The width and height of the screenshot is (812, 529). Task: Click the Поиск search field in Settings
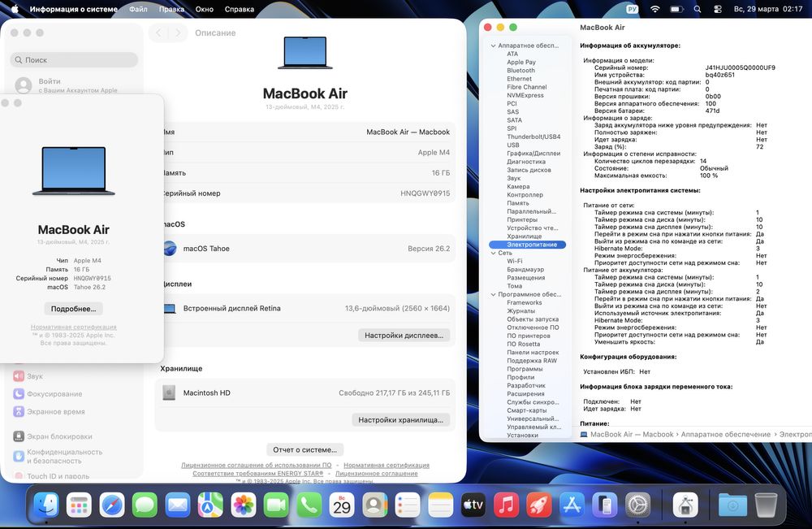(x=74, y=60)
